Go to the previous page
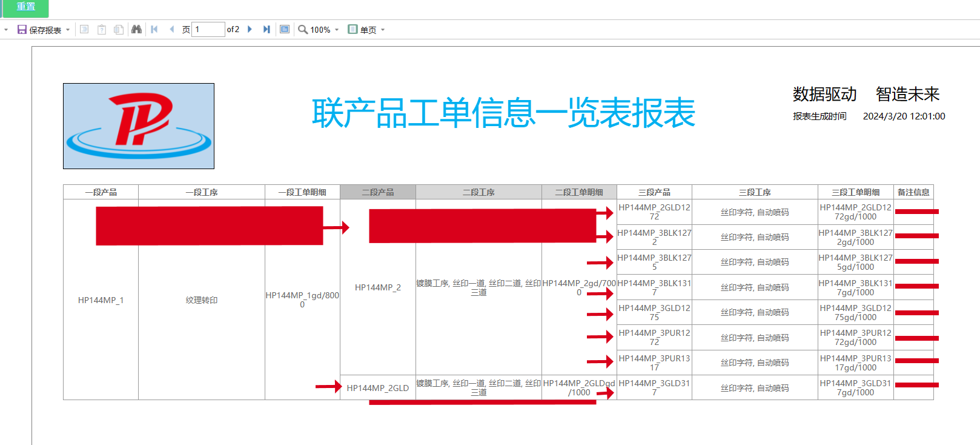This screenshot has width=980, height=445. click(172, 29)
